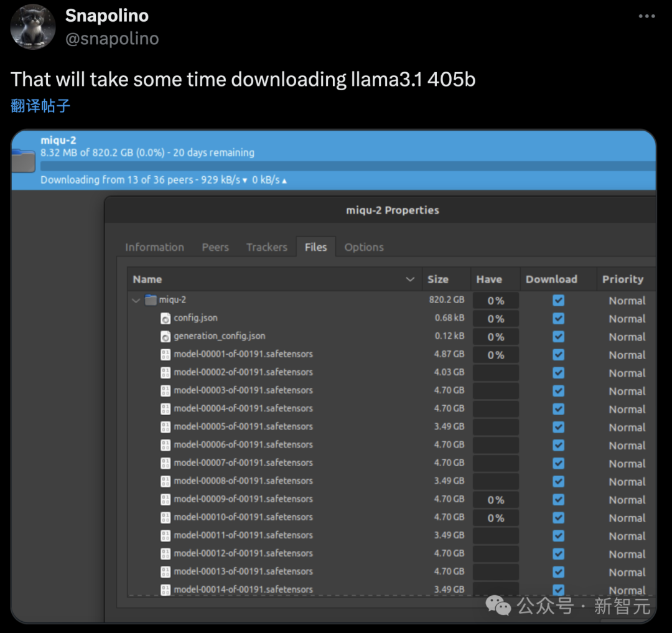Collapse the miqu-2 folder tree row

click(136, 301)
